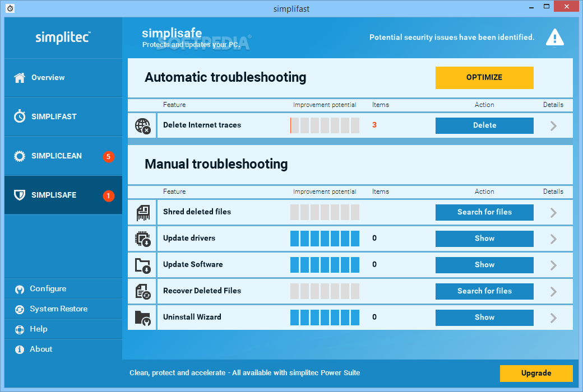The width and height of the screenshot is (583, 392).
Task: Click improvement potential bar for Delete Internet traces
Action: [x=325, y=125]
